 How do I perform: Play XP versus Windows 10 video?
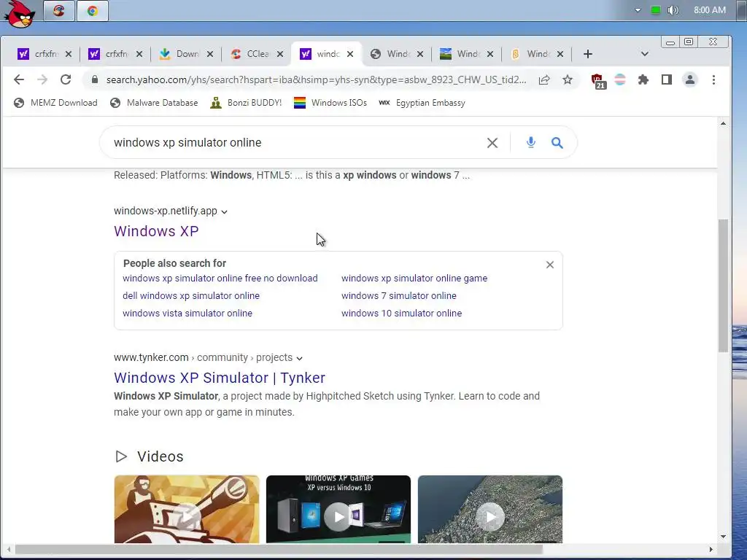click(338, 510)
